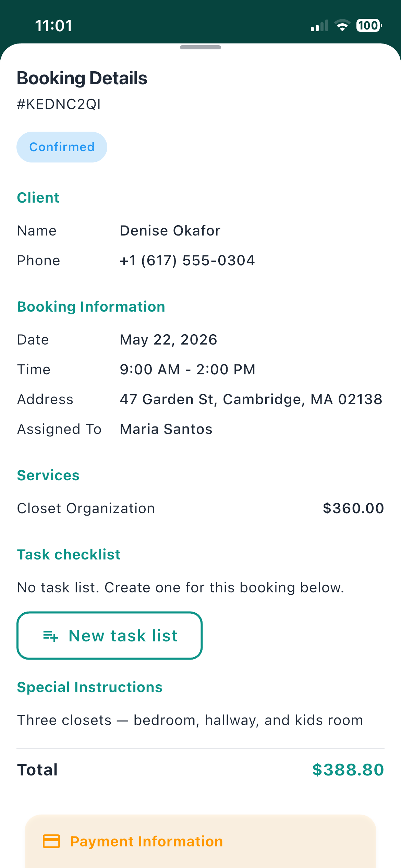
Task: Tap client name Denise Okafor
Action: (x=170, y=231)
